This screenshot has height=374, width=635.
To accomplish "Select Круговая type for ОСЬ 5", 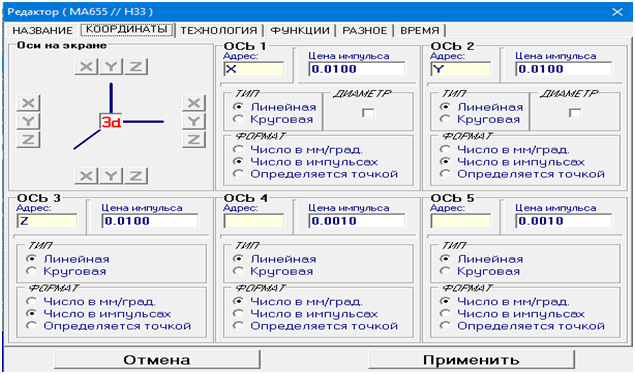I will click(x=481, y=271).
